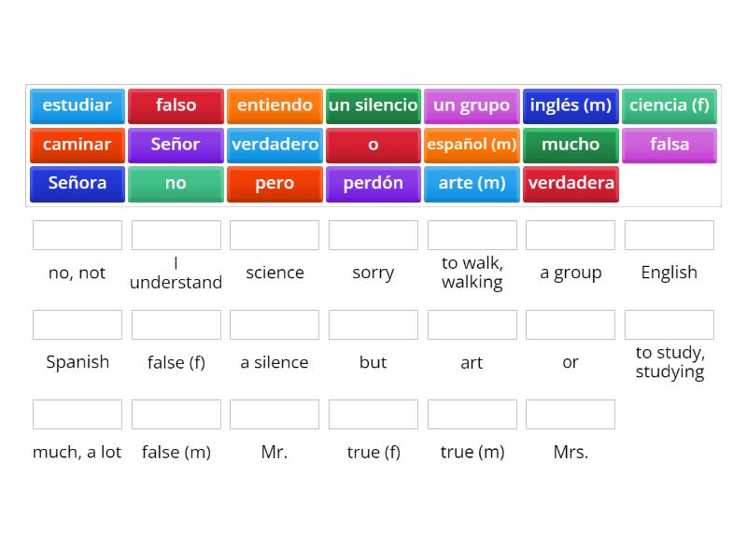Select the "caminar" tile
The image size is (747, 560).
pyautogui.click(x=77, y=145)
